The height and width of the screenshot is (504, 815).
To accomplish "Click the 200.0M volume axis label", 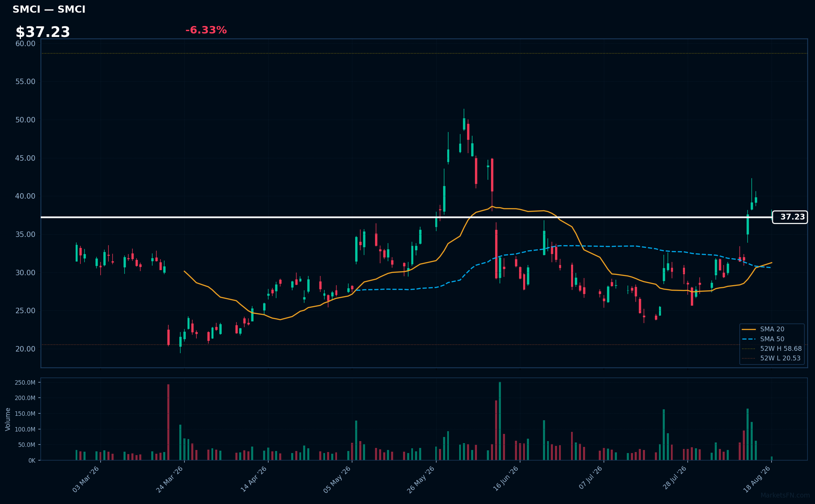I will pos(25,398).
